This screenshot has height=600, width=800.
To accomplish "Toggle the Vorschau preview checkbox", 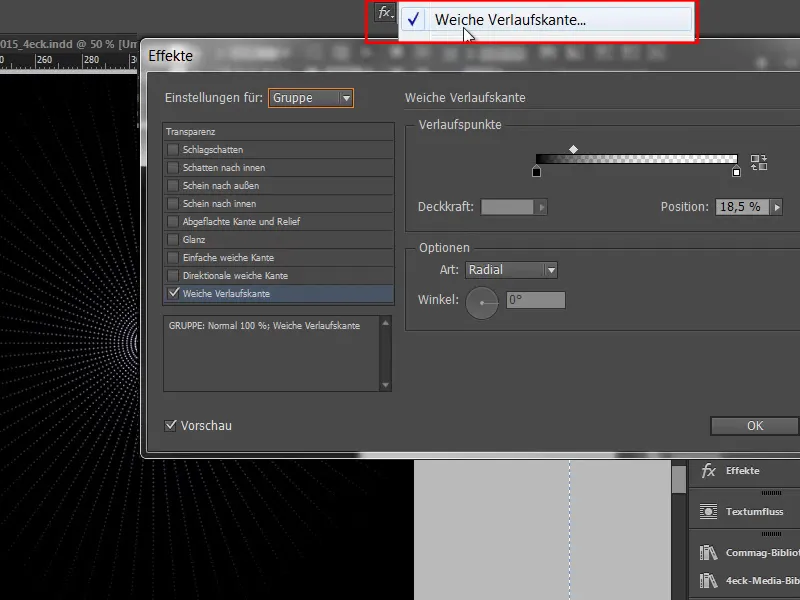I will click(170, 426).
